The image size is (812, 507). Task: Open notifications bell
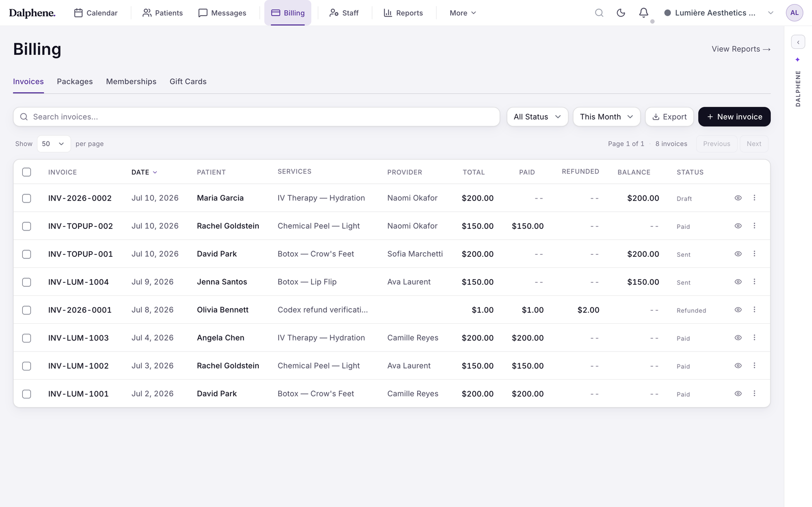pyautogui.click(x=644, y=13)
